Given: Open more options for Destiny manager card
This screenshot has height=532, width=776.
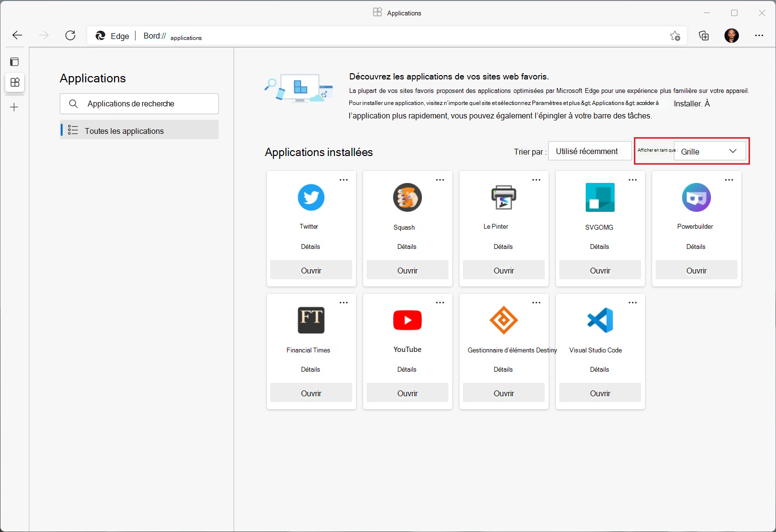Looking at the screenshot, I should (536, 302).
